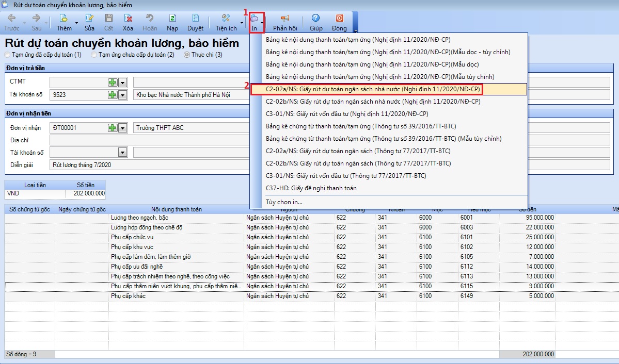This screenshot has width=619, height=364.
Task: Click green plus beside Tài khoản số 9523
Action: (x=113, y=95)
